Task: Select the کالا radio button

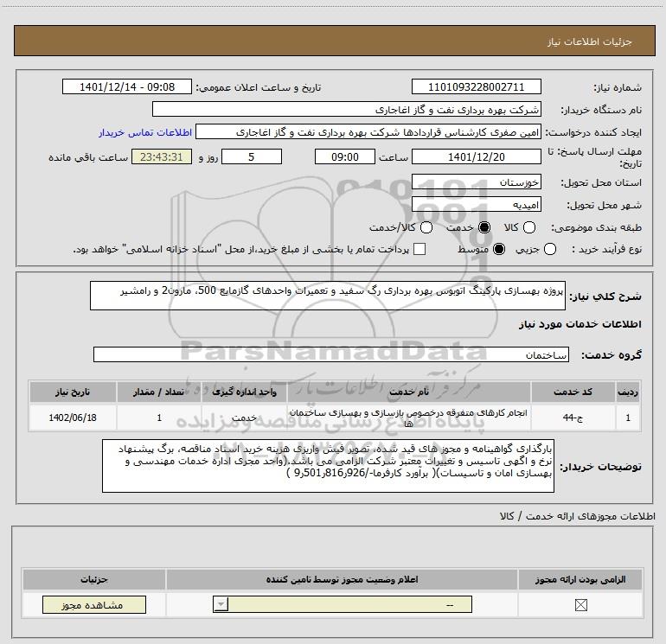Action: click(528, 227)
